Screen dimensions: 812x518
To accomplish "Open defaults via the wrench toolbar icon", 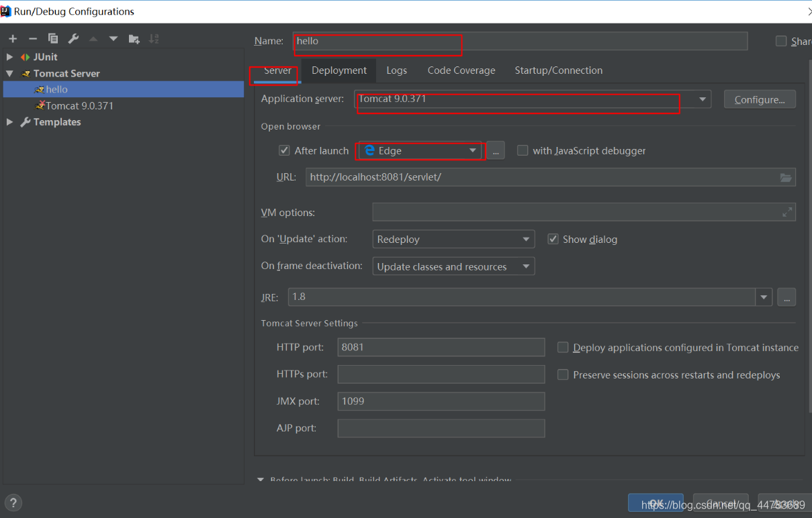I will (x=73, y=39).
